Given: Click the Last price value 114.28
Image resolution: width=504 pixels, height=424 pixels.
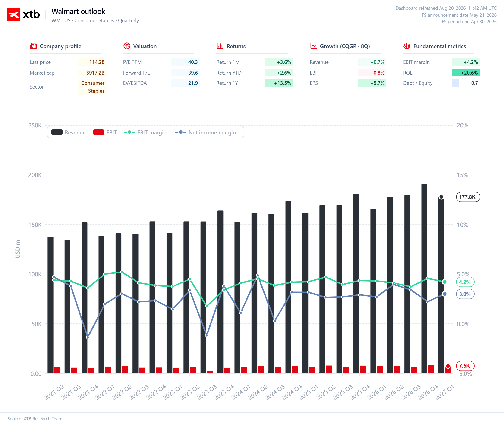Looking at the screenshot, I should click(92, 62).
